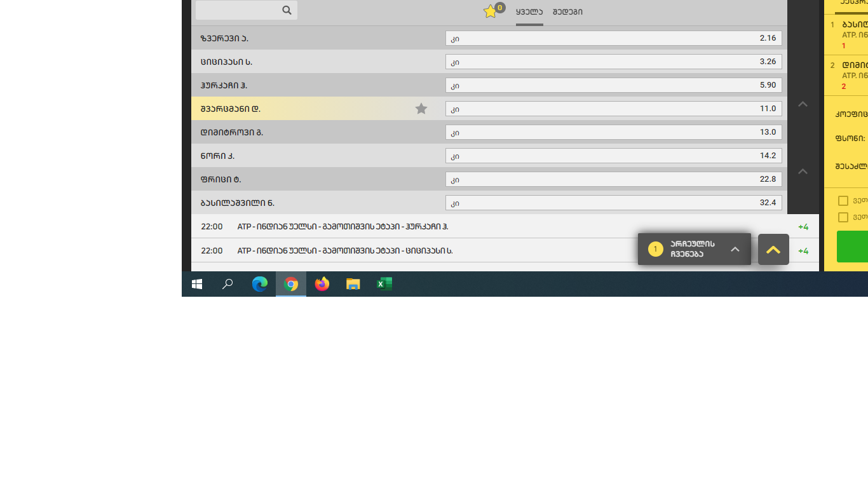Switch to Google Chrome in the taskbar

pyautogui.click(x=291, y=284)
